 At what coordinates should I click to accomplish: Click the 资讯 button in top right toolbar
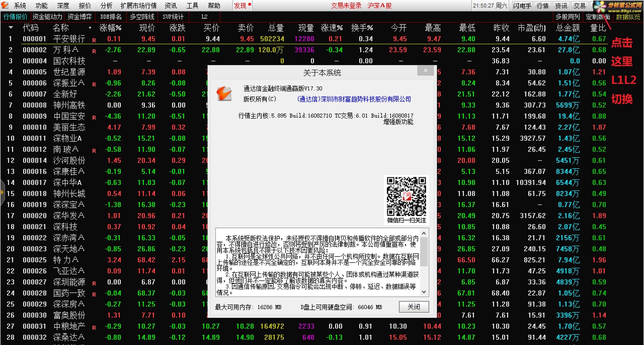[x=561, y=6]
